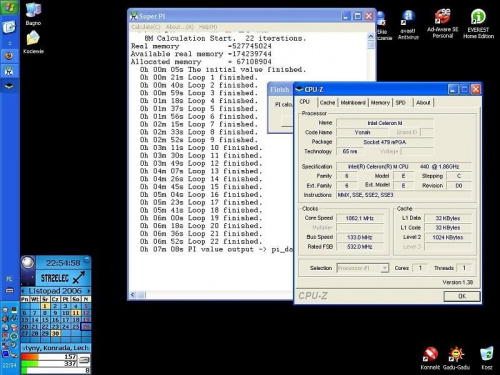Click the OK button in CPU-Z
This screenshot has width=500, height=375.
[x=462, y=296]
